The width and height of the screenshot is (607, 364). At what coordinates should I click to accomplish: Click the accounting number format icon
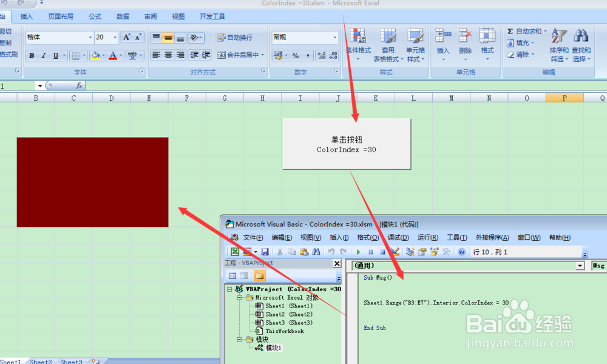[277, 55]
